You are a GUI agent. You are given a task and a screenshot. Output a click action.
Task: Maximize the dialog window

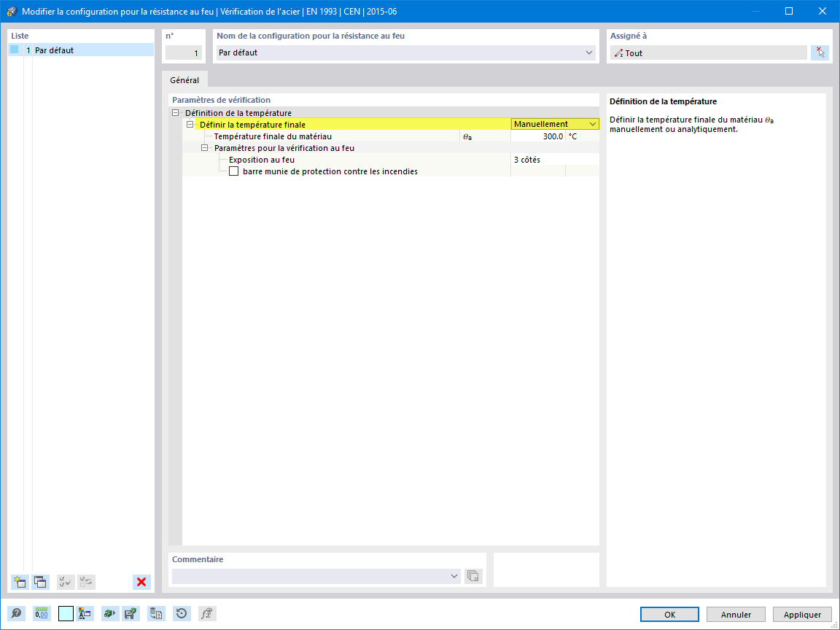pyautogui.click(x=788, y=11)
